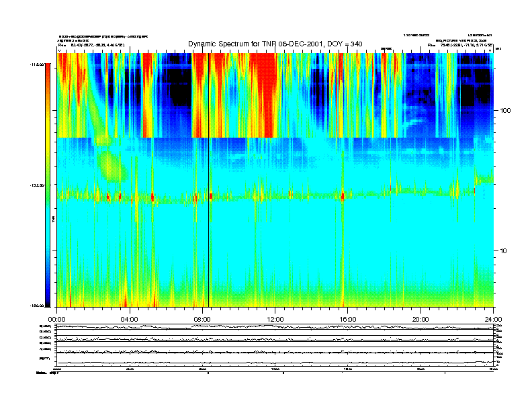Click the 10 frequency axis label
The image size is (532, 411).
pyautogui.click(x=504, y=251)
